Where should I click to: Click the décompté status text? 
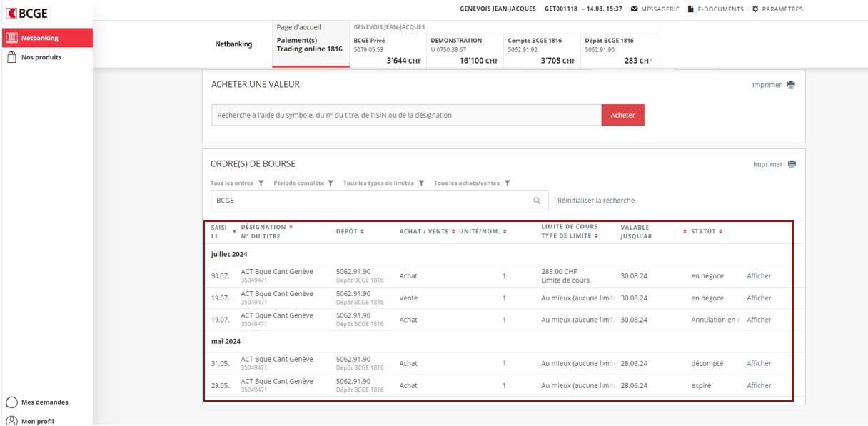pyautogui.click(x=707, y=364)
